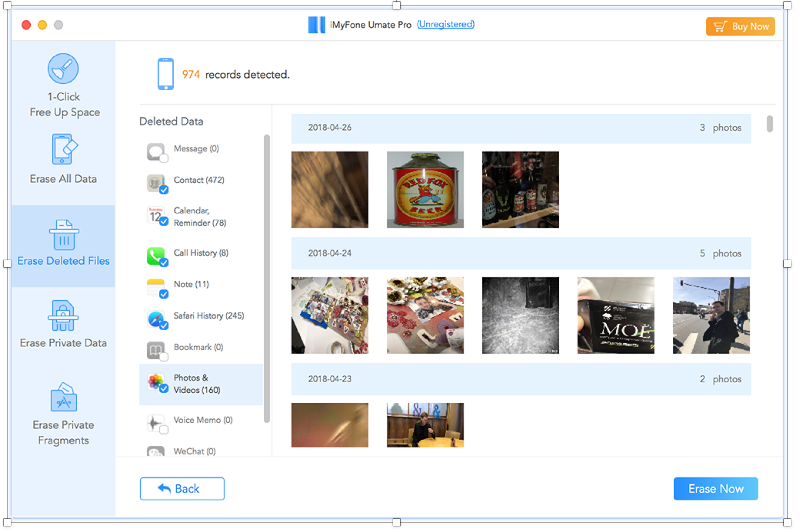The height and width of the screenshot is (532, 800).
Task: Click the Back button
Action: pos(182,489)
